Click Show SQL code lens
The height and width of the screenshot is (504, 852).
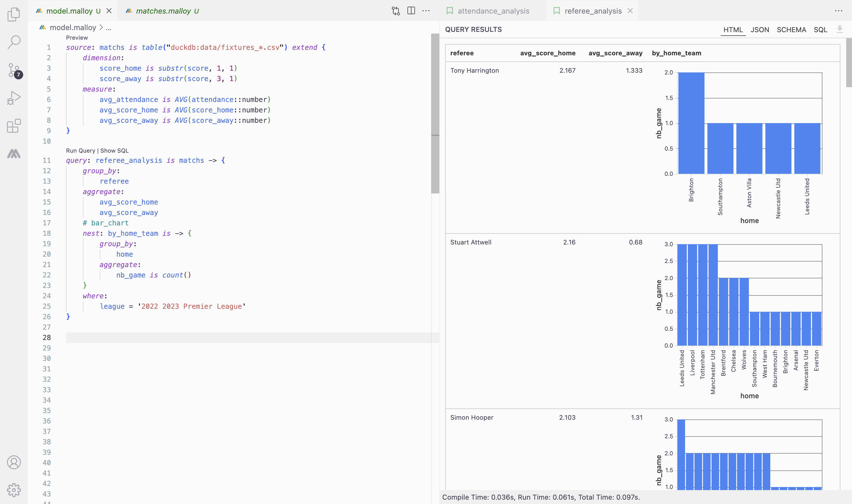pos(114,150)
